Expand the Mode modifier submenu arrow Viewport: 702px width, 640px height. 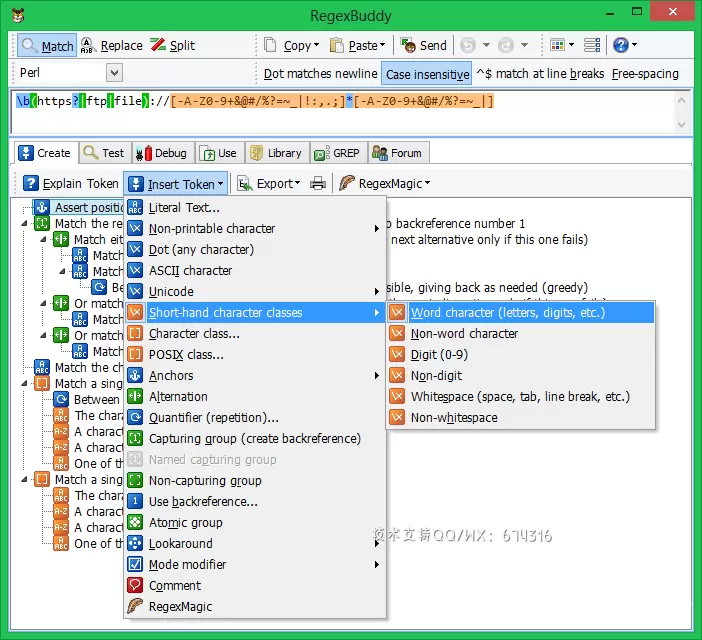[x=377, y=565]
